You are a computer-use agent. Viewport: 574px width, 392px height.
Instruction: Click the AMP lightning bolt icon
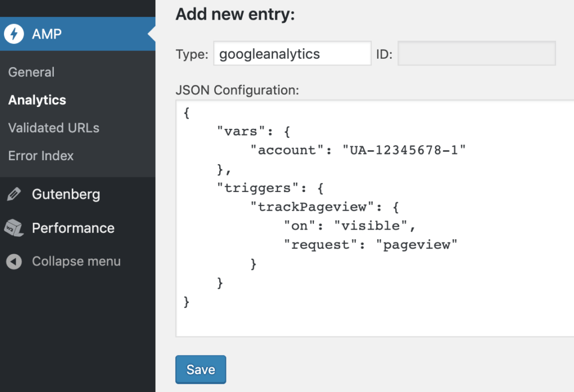pyautogui.click(x=14, y=34)
